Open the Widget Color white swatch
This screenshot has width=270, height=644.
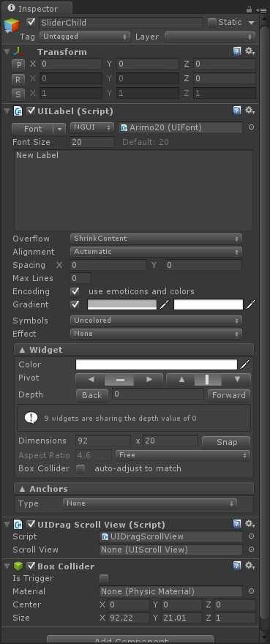pyautogui.click(x=157, y=364)
